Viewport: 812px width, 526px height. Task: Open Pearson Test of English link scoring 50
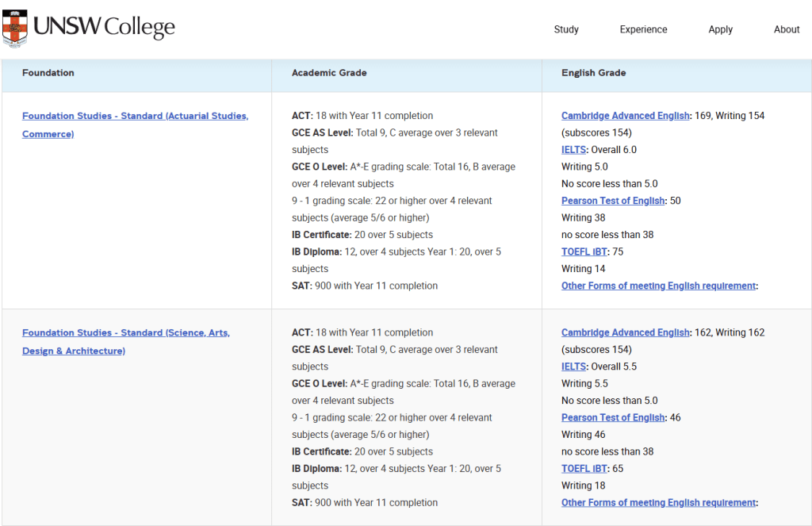click(x=613, y=201)
